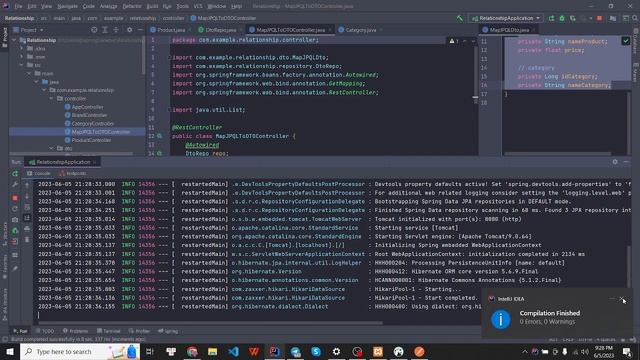
Task: Click run gutter icon beside line 12
Action: coord(160,136)
